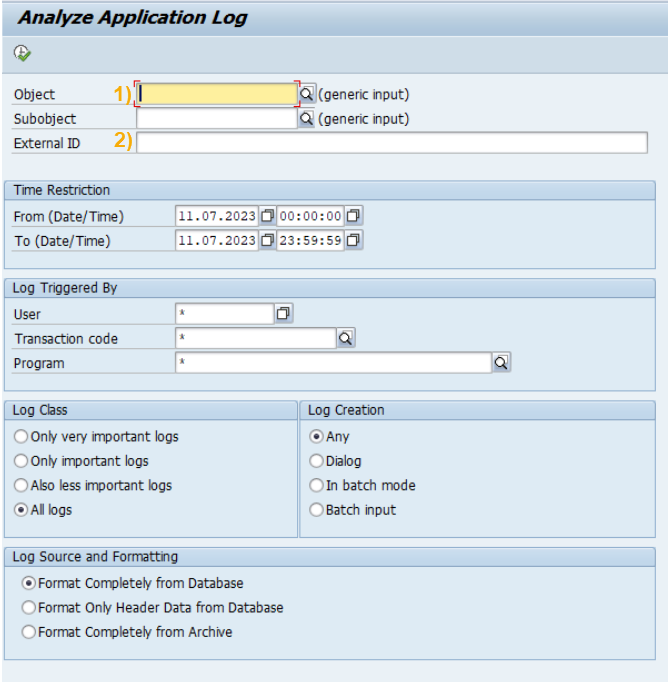Select 'Format Only Header Data from Database'
The width and height of the screenshot is (668, 682).
29,608
